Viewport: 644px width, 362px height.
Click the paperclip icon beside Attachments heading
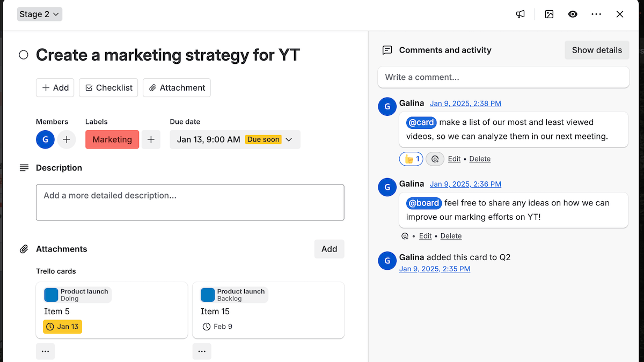click(x=24, y=248)
